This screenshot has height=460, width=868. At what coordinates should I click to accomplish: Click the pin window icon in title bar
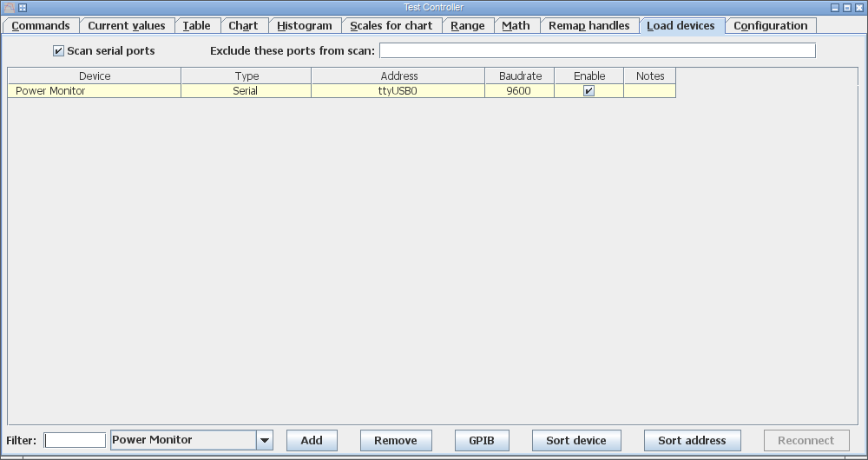click(x=23, y=8)
